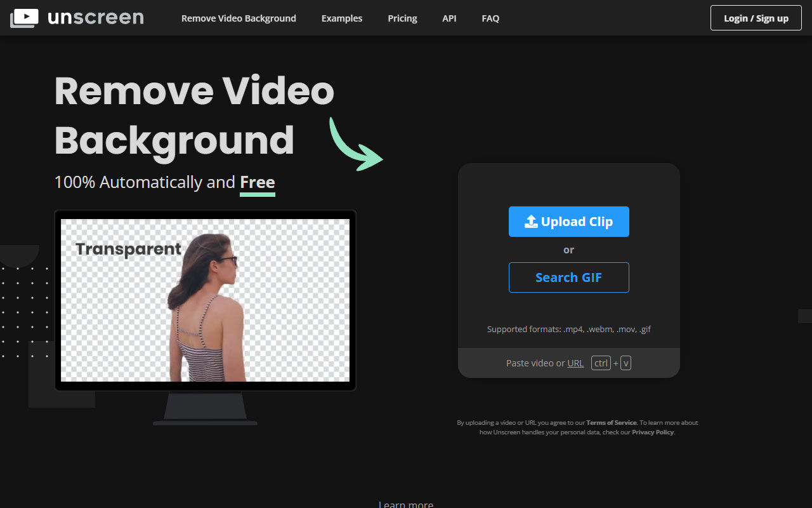Viewport: 812px width, 508px height.
Task: View the Privacy Policy
Action: point(652,432)
